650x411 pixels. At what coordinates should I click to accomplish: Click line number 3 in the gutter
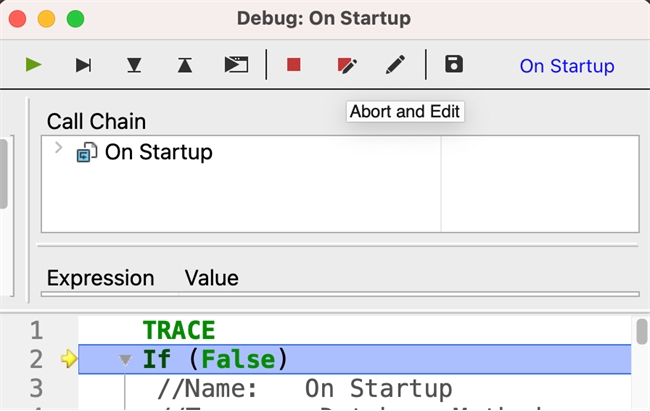(x=36, y=388)
